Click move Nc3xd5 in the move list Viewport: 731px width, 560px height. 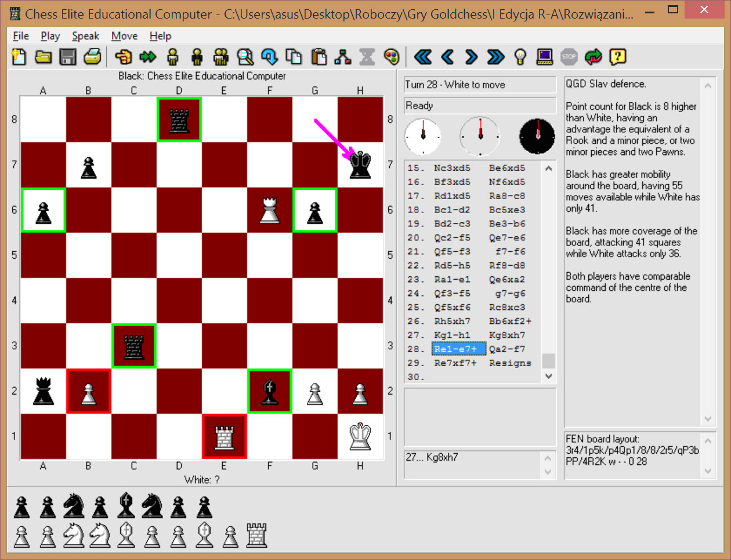click(453, 168)
